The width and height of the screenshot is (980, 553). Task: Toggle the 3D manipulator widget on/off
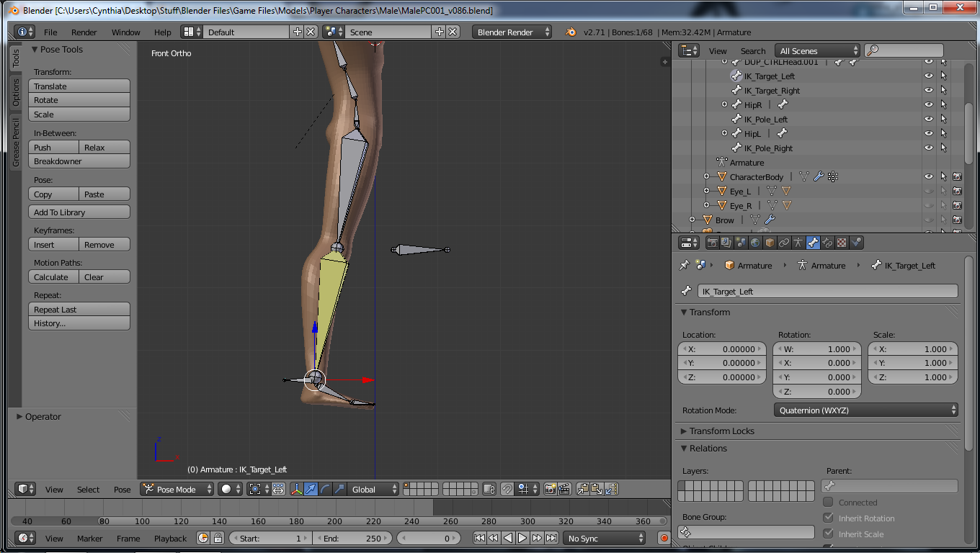pyautogui.click(x=296, y=489)
